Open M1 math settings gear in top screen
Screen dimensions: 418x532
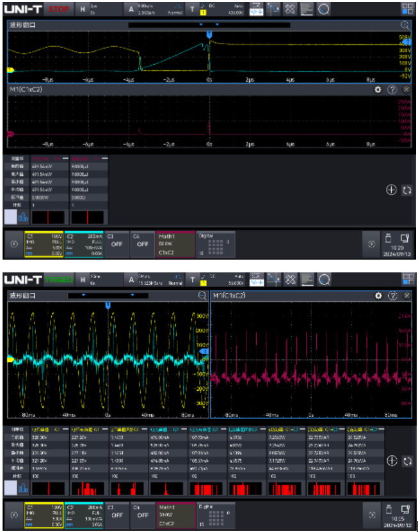[378, 90]
